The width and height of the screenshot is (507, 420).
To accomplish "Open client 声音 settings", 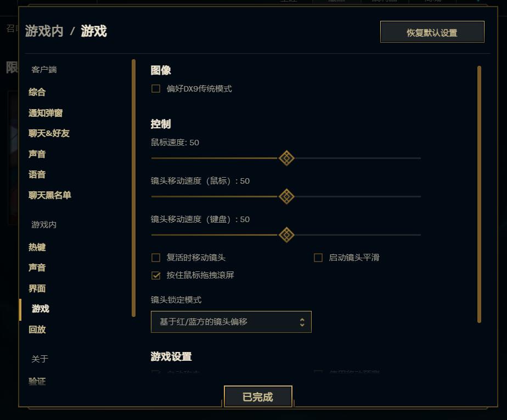I will point(37,154).
